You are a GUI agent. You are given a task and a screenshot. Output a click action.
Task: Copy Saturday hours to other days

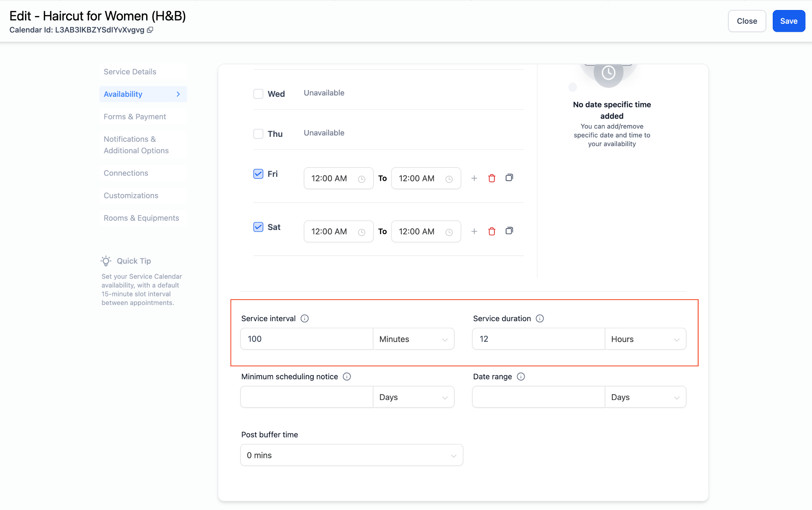click(509, 231)
